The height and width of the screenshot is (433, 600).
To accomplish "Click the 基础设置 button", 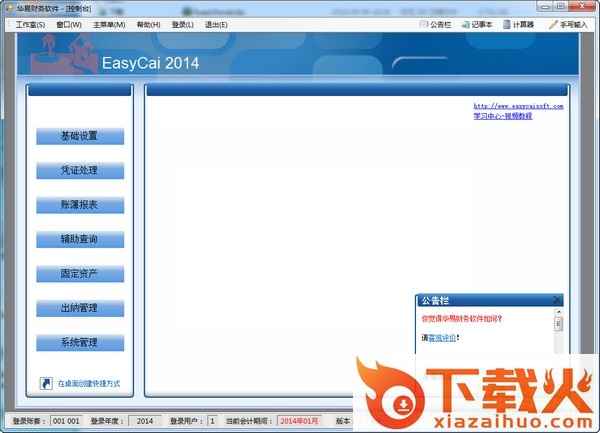I will (80, 136).
